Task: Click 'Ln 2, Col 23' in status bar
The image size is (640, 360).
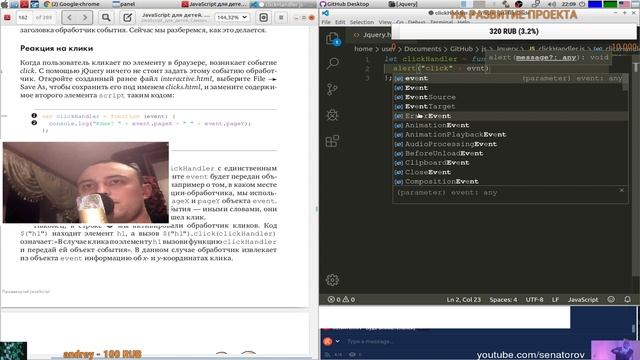Action: click(x=464, y=300)
